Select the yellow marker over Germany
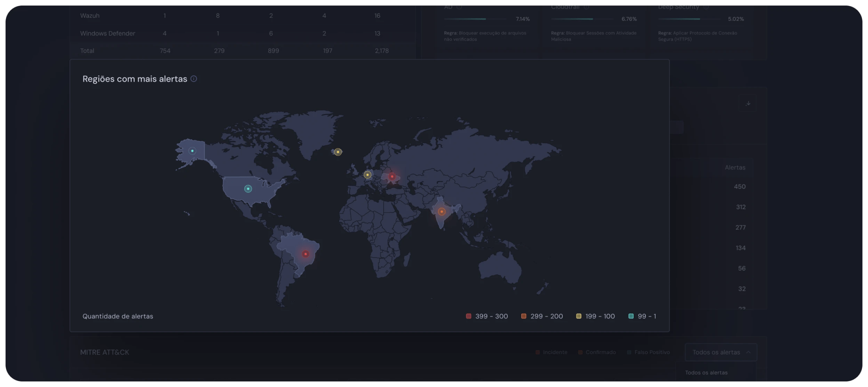Viewport: 868px width, 387px height. (367, 175)
